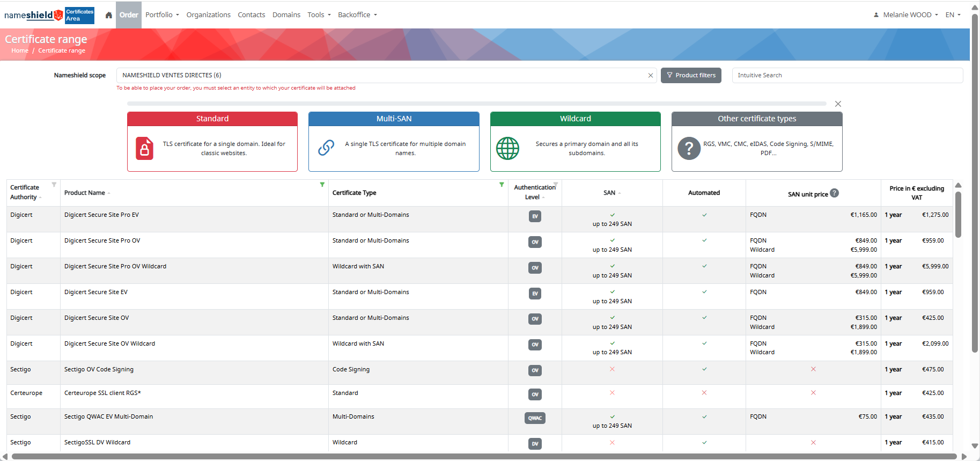Click the horizontal scrollbar at the bottom
This screenshot has width=980, height=461.
click(x=484, y=457)
